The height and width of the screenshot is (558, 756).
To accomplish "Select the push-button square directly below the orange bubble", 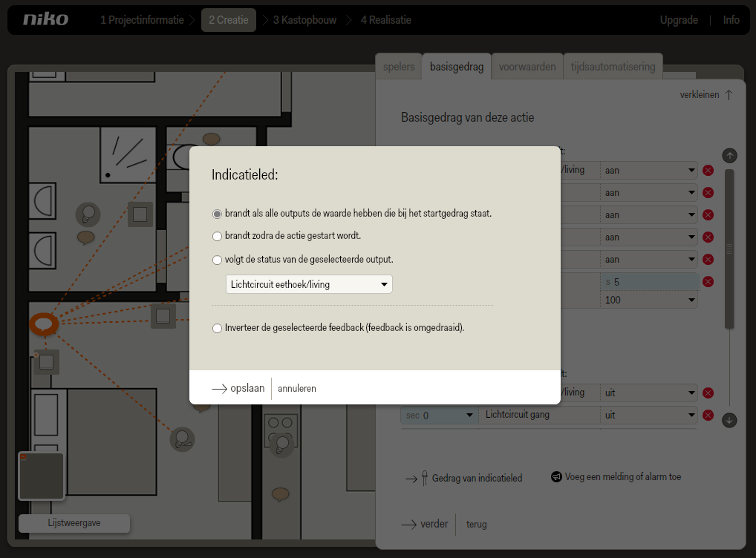I will tap(46, 362).
